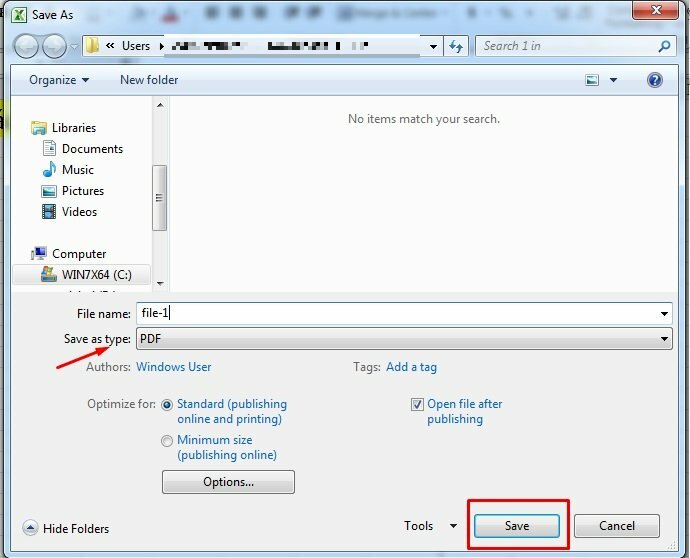690x558 pixels.
Task: Click the Computer monitor icon
Action: (x=39, y=253)
